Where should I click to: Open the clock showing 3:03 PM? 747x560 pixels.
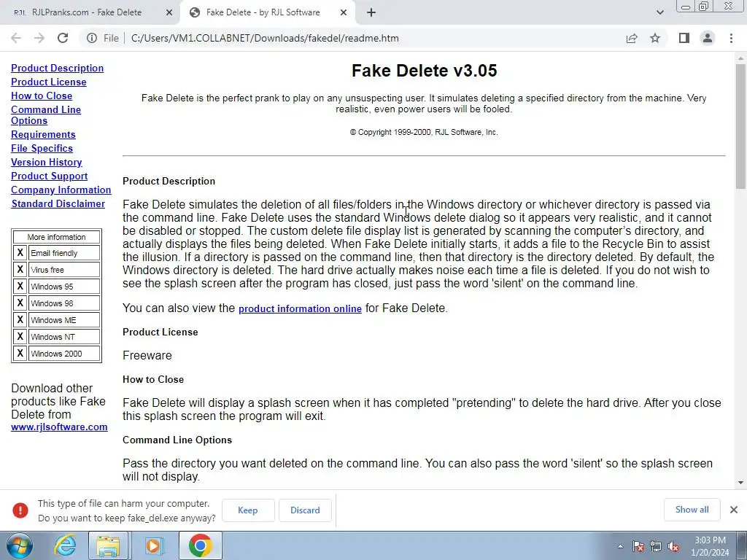point(710,546)
